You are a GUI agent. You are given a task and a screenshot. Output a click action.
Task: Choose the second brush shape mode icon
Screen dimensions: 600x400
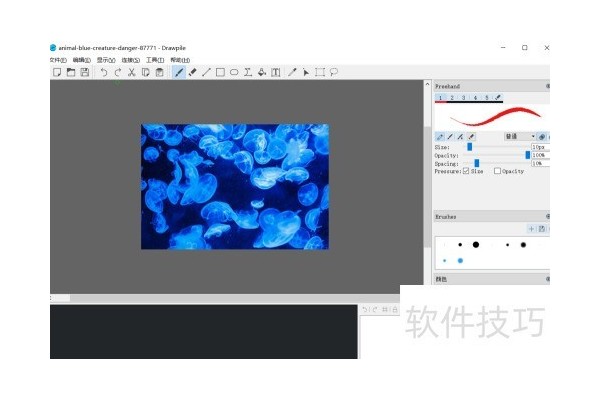[x=450, y=137]
